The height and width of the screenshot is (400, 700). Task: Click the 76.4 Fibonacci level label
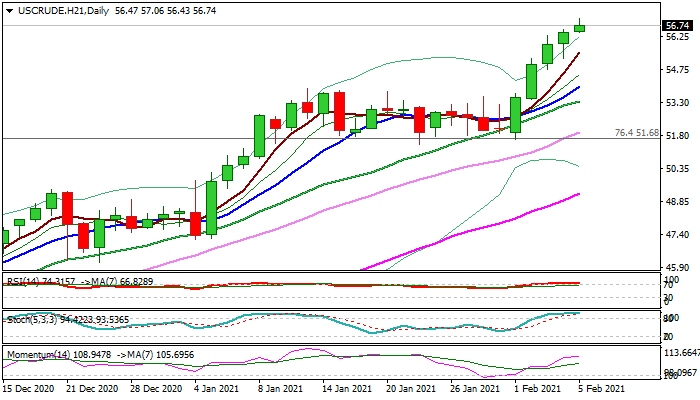pyautogui.click(x=634, y=133)
